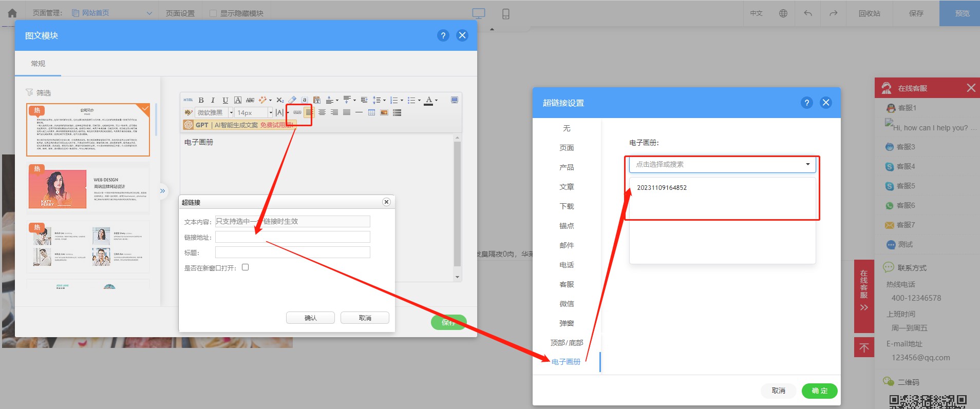Click the hyperlink chain icon in the toolbar
Screen dimensions: 980x409
[x=297, y=112]
